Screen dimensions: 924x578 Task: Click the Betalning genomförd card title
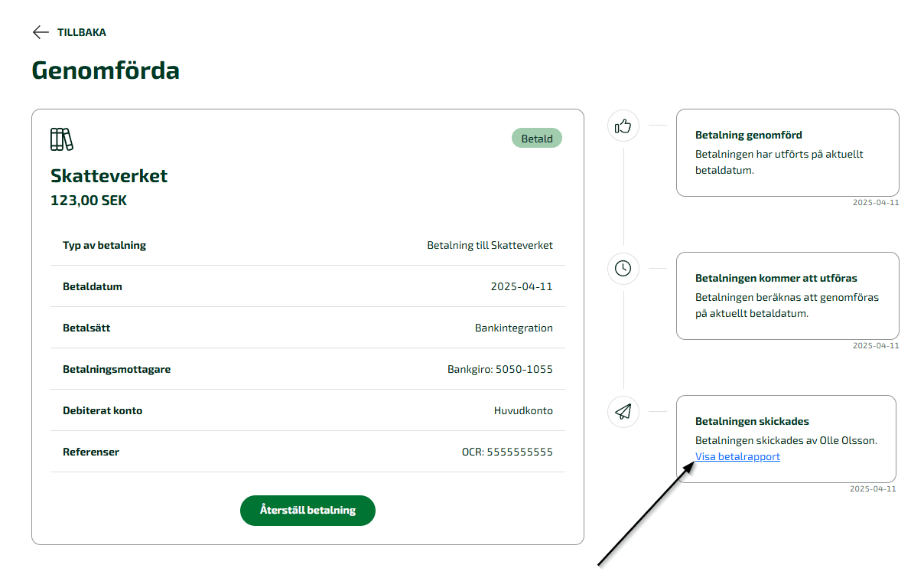click(749, 136)
